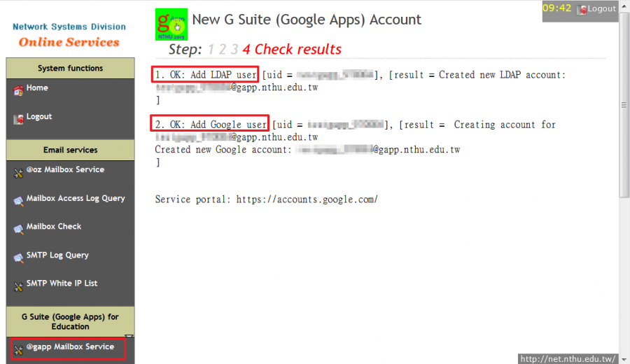Click the page's vertical scrollbar thumb
This screenshot has width=630, height=364.
pos(624,105)
